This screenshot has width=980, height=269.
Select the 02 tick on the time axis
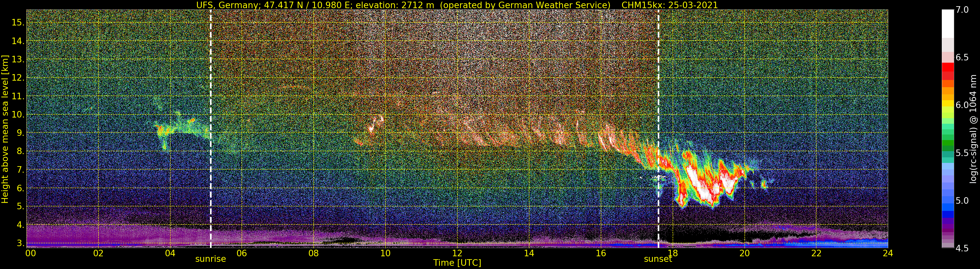coord(98,253)
